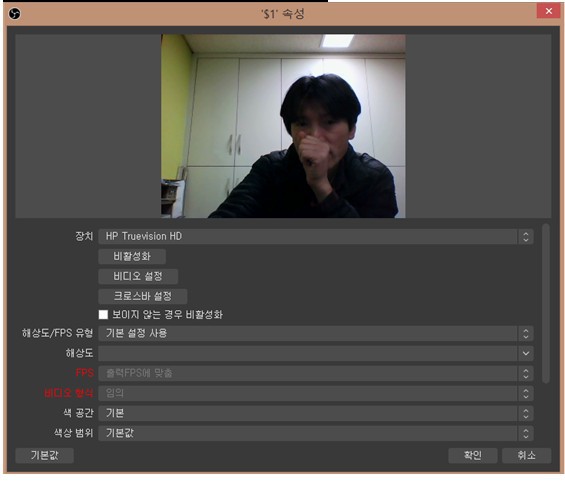Screen dimensions: 565x488
Task: Open the 장치 device dropdown arrows
Action: coord(526,237)
